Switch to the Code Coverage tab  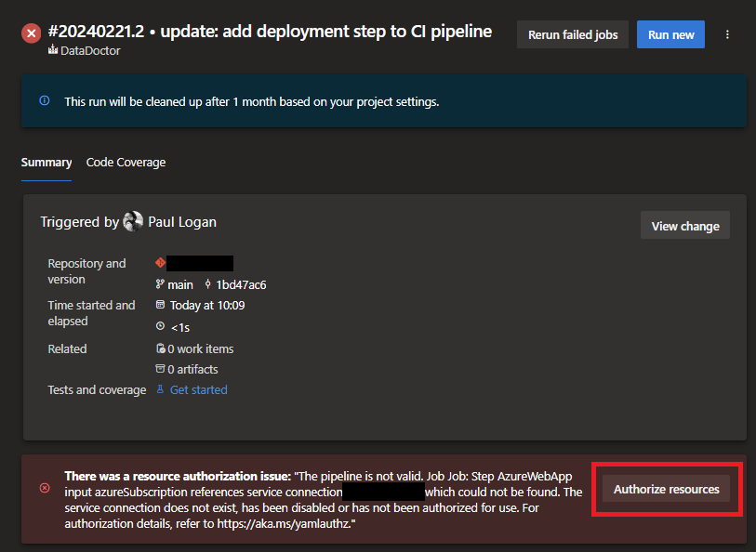coord(126,163)
